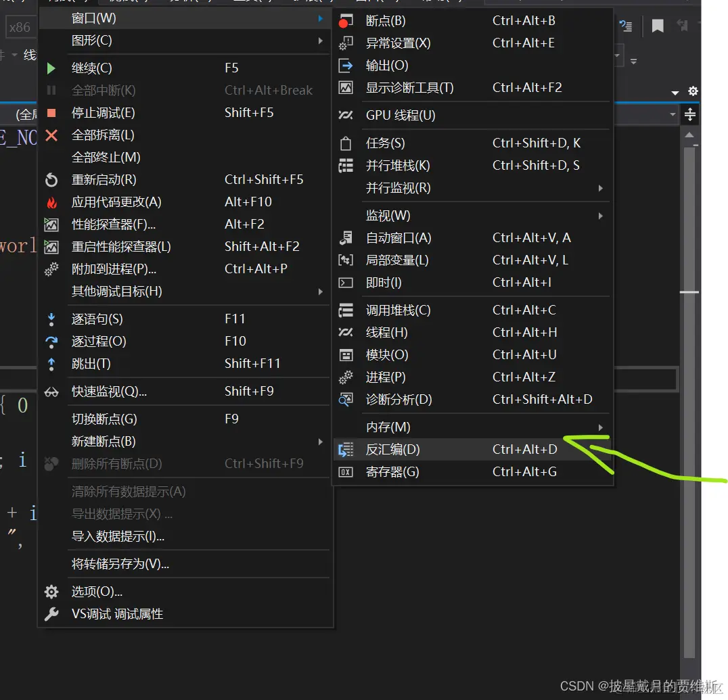
Task: Click the Graphics (图形(C)) menu entry label
Action: [x=91, y=41]
